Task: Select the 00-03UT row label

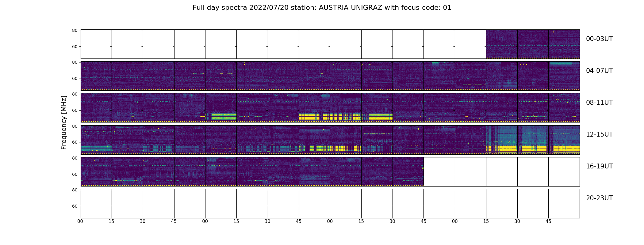Action: point(599,39)
